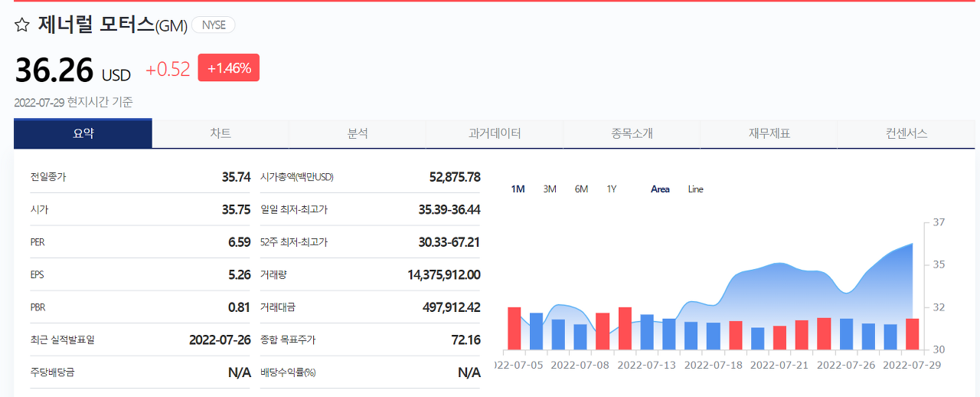980x397 pixels.
Task: Set chart period to 1M
Action: (x=518, y=189)
